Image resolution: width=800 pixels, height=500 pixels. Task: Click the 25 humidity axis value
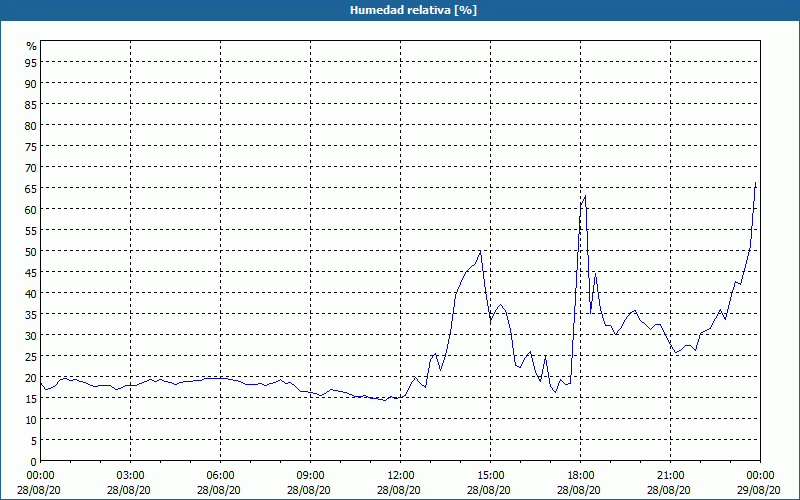[31, 357]
